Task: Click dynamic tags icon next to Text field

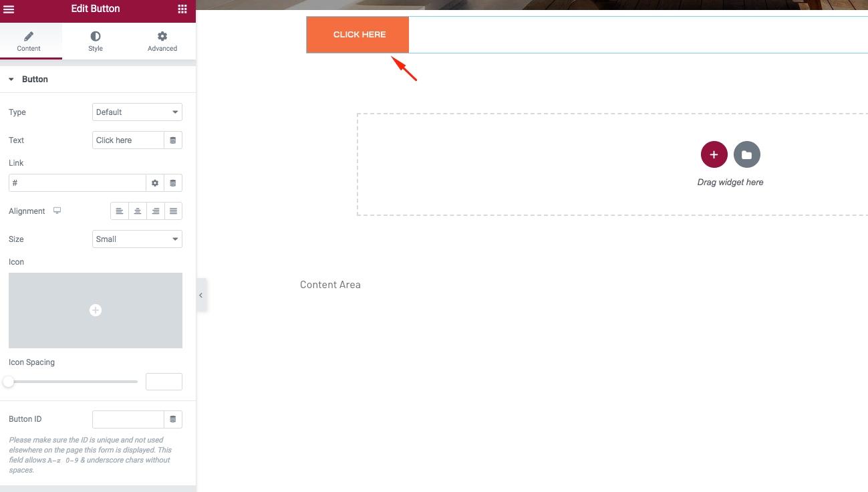Action: pos(173,140)
